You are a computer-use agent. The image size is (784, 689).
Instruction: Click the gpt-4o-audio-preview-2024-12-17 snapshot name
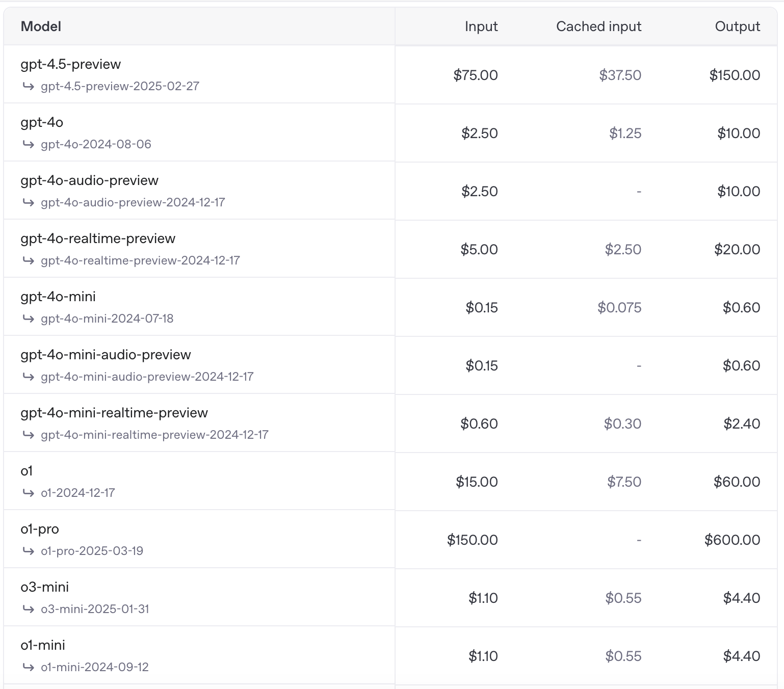coord(133,202)
